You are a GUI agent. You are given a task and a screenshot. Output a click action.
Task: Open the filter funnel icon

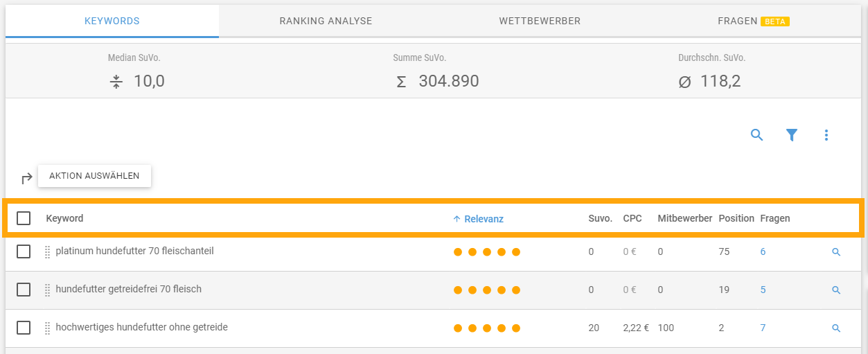click(792, 135)
